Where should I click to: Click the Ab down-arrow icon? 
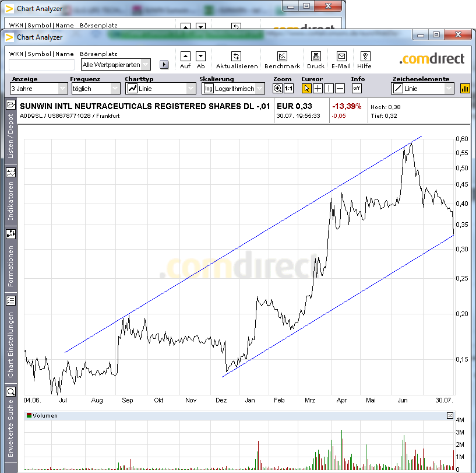coord(200,57)
